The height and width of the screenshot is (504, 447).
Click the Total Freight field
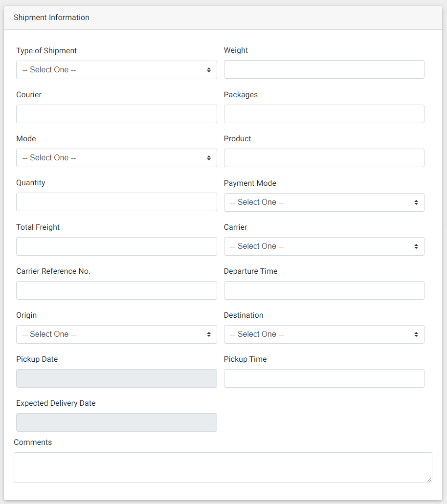(116, 246)
